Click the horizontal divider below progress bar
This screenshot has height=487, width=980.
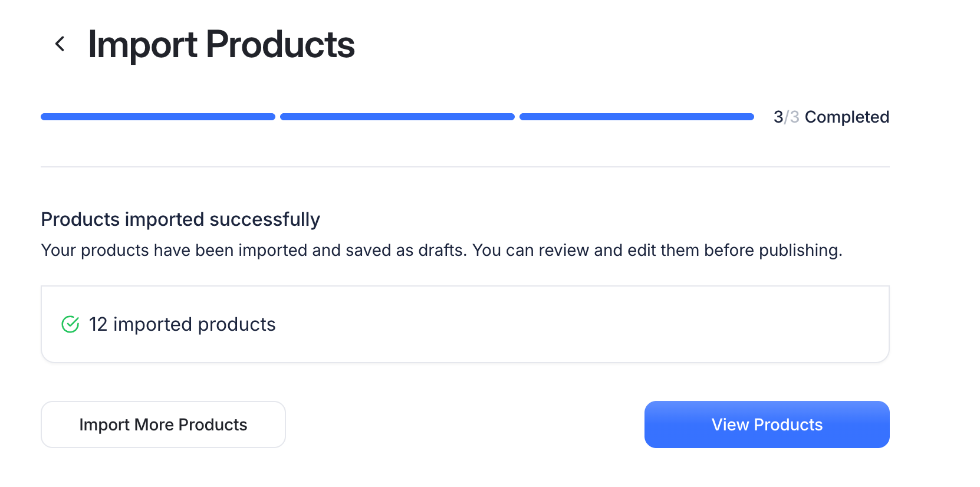point(465,167)
